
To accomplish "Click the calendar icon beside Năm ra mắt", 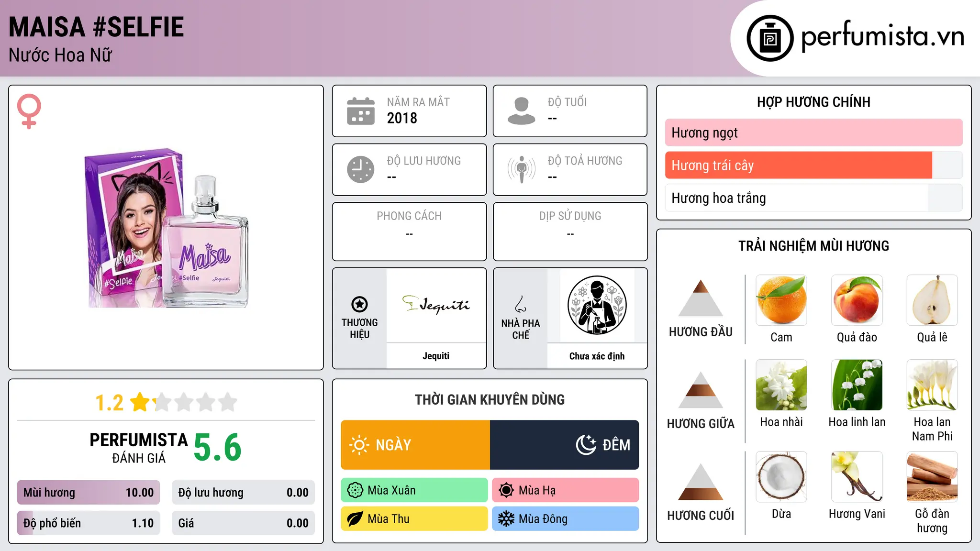I will click(361, 111).
